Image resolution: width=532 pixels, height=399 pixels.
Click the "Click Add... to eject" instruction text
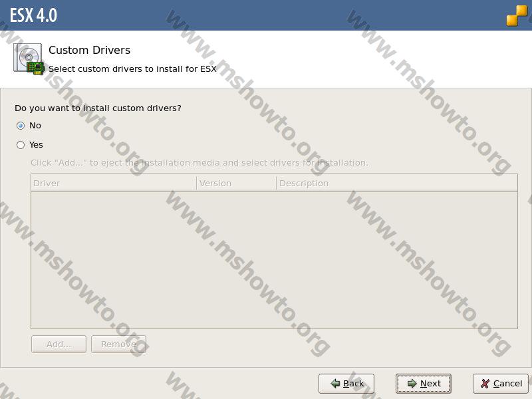199,163
